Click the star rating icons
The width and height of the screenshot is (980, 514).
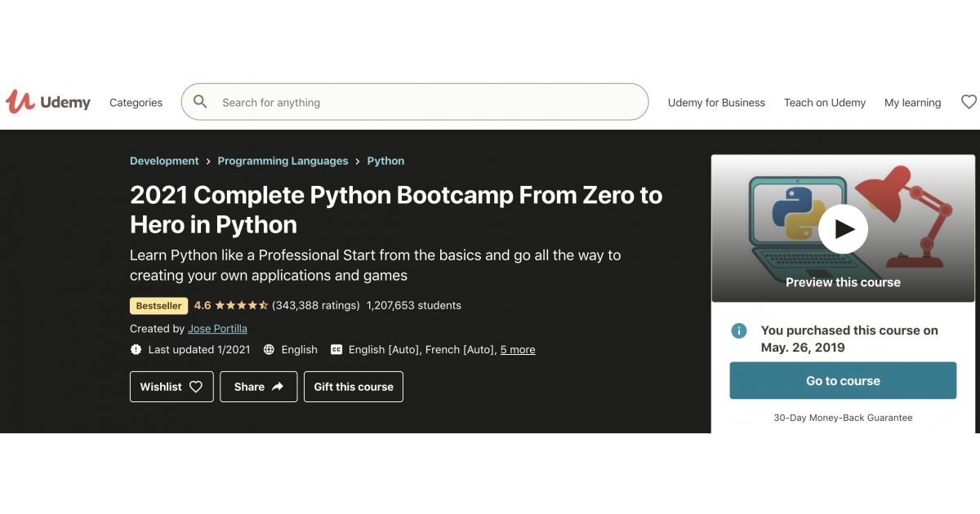tap(241, 305)
